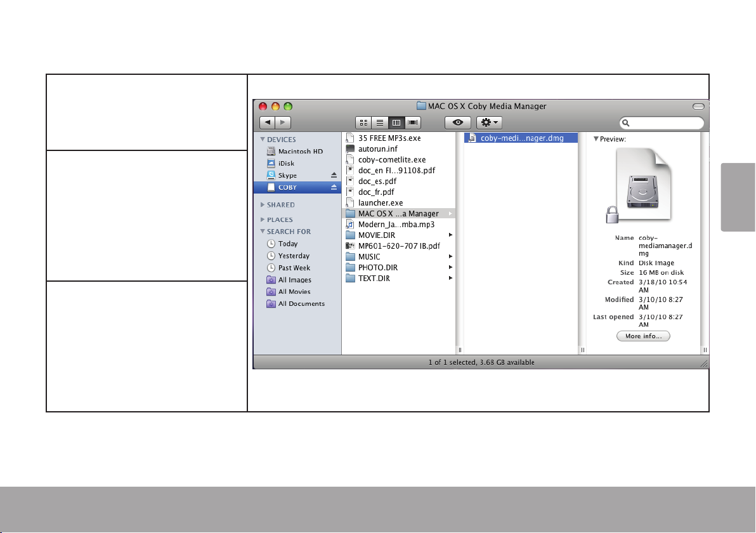Image resolution: width=756 pixels, height=533 pixels.
Task: Click the first column's resize handle
Action: pyautogui.click(x=460, y=350)
